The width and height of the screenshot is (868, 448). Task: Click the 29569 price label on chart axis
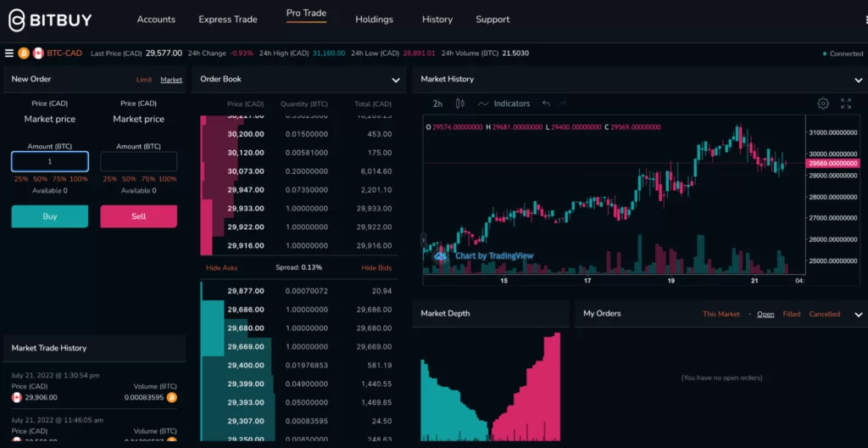pyautogui.click(x=833, y=164)
